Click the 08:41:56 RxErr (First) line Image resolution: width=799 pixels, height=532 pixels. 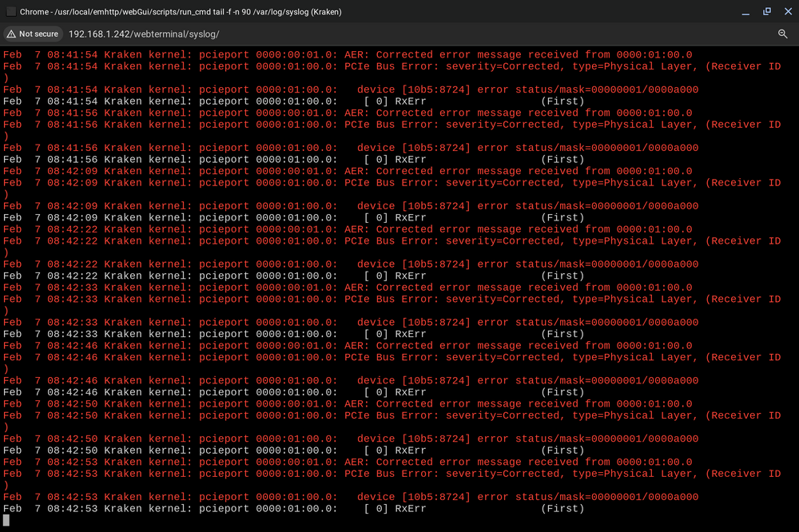pos(293,160)
